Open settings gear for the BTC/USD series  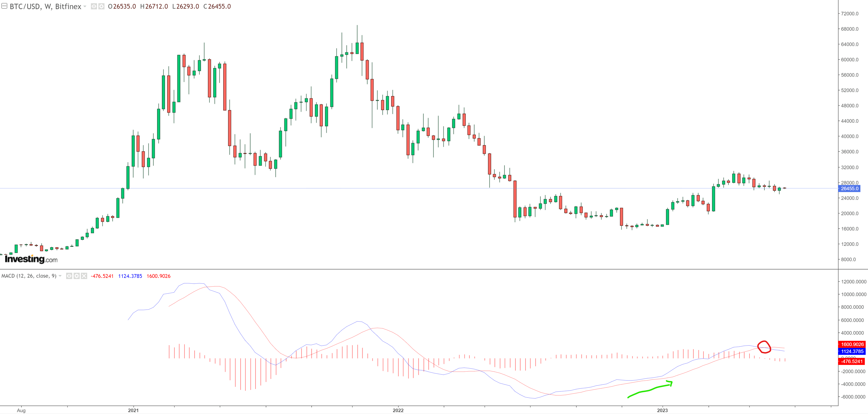tap(101, 6)
